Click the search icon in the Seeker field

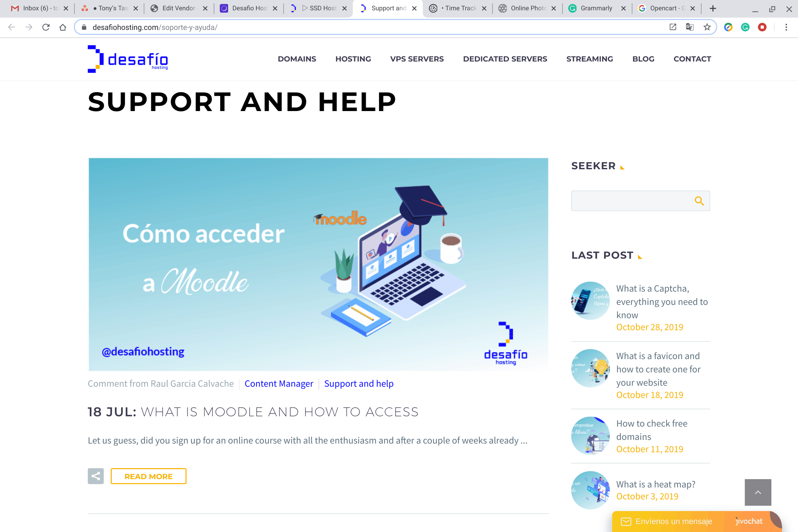[x=700, y=201]
